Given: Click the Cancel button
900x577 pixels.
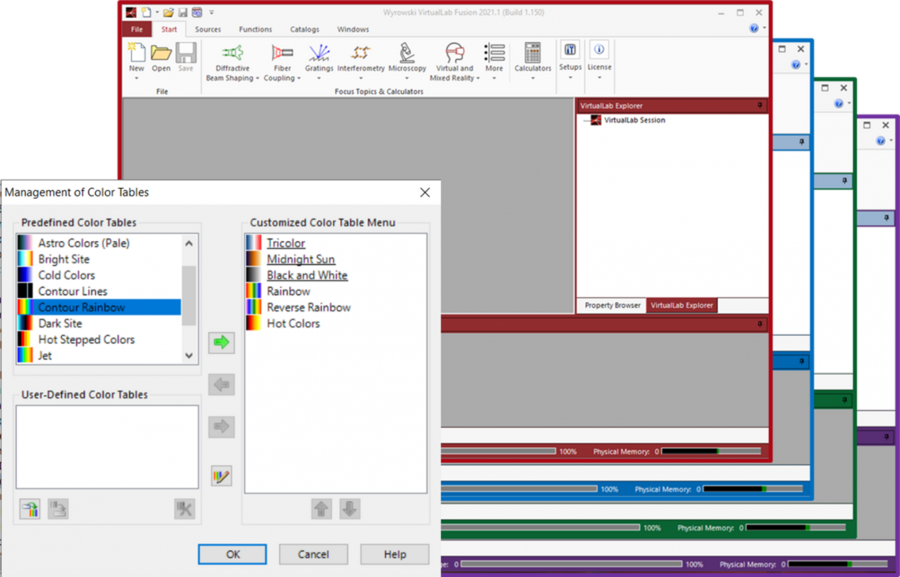Looking at the screenshot, I should 313,554.
